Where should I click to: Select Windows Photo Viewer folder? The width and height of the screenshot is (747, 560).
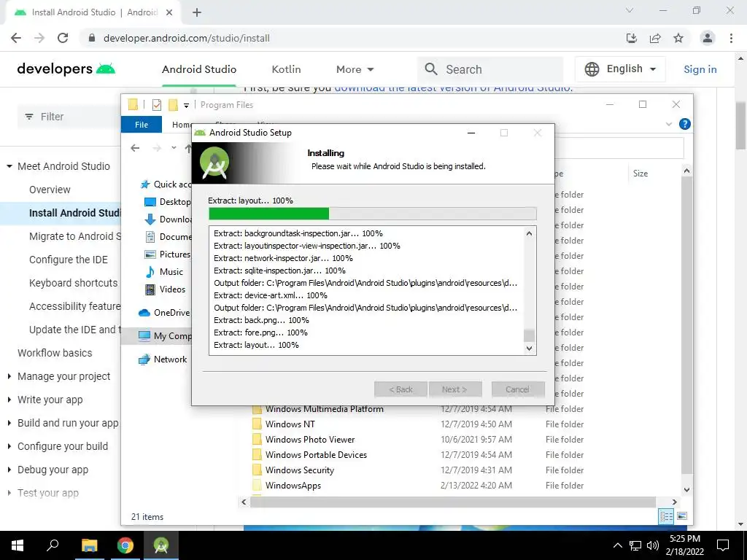[x=309, y=440]
